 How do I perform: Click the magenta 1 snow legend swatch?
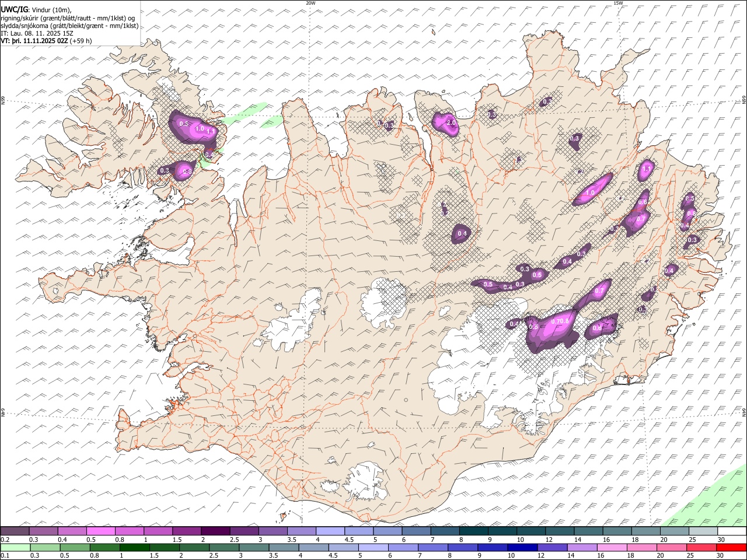158,531
